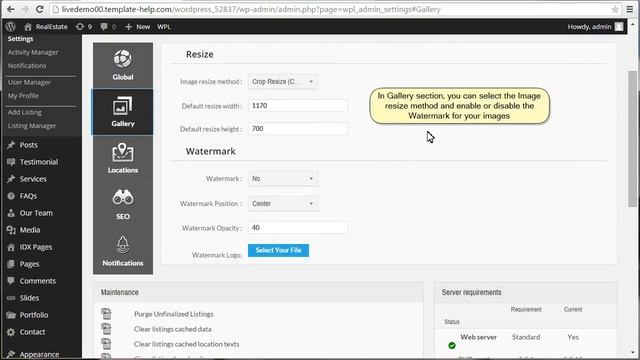This screenshot has height=360, width=640.
Task: Click the Watermark Opacity field
Action: tap(298, 228)
